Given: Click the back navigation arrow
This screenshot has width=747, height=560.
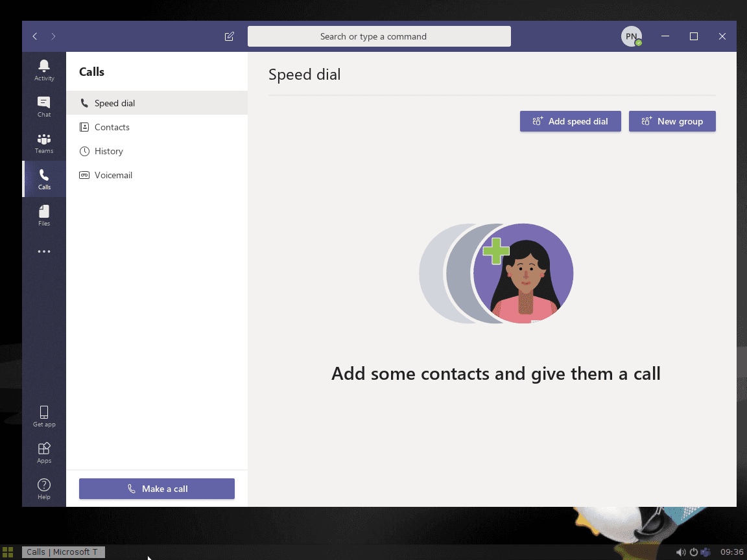Looking at the screenshot, I should 34,36.
